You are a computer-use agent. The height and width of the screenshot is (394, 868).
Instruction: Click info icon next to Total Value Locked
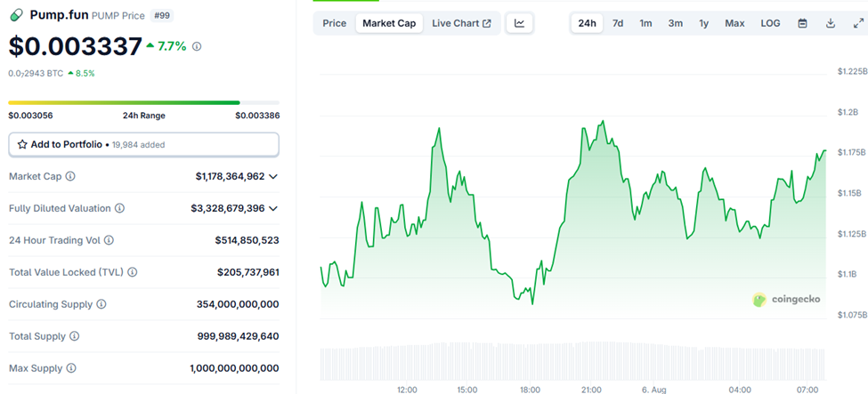click(x=132, y=272)
